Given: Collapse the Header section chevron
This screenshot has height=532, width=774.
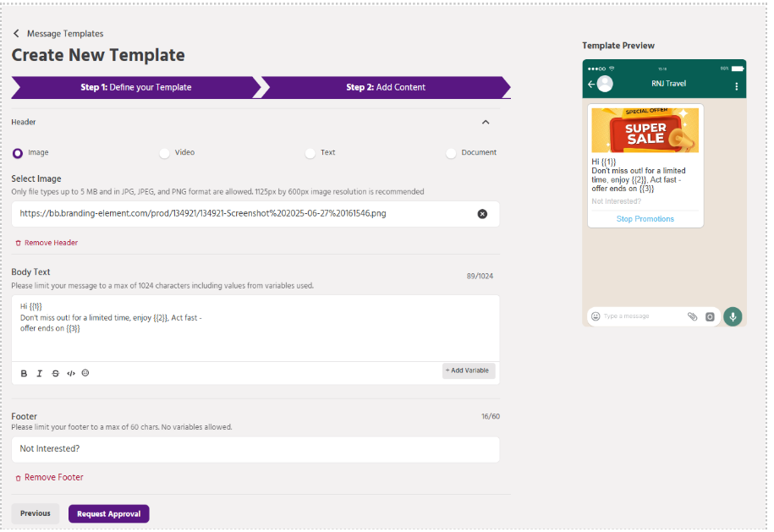Looking at the screenshot, I should click(486, 123).
